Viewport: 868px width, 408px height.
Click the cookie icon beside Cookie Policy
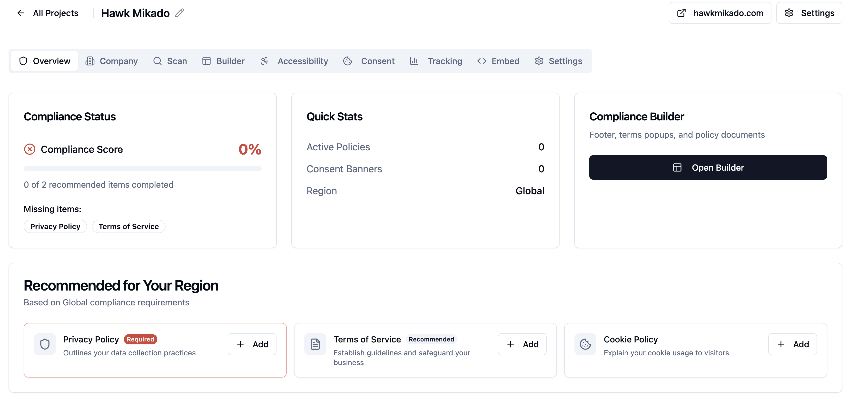tap(585, 344)
